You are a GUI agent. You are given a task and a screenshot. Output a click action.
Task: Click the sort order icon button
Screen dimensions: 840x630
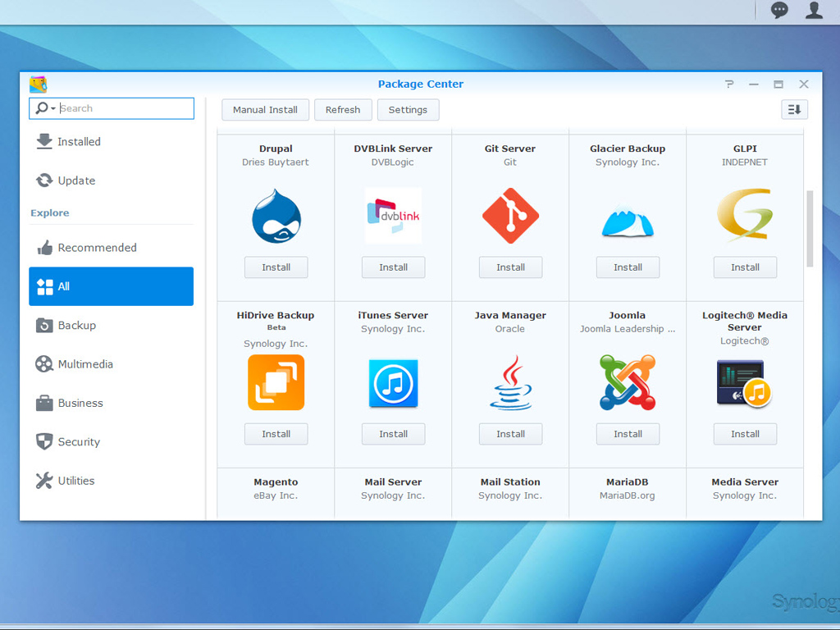[794, 110]
